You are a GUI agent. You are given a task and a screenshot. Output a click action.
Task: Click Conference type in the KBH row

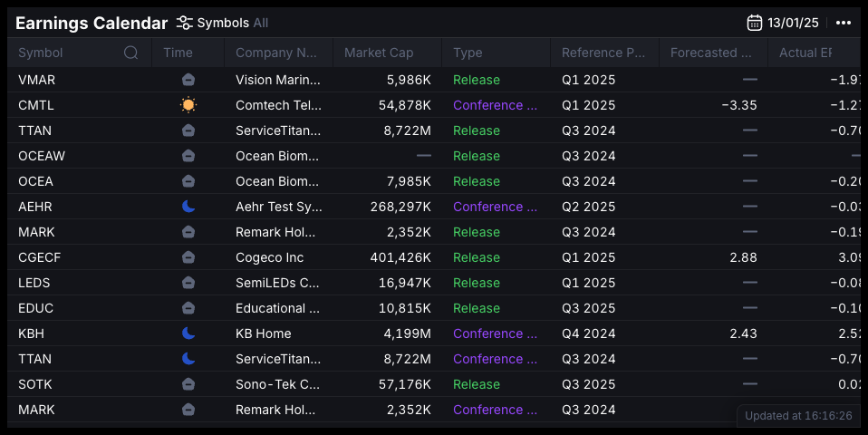coord(495,333)
